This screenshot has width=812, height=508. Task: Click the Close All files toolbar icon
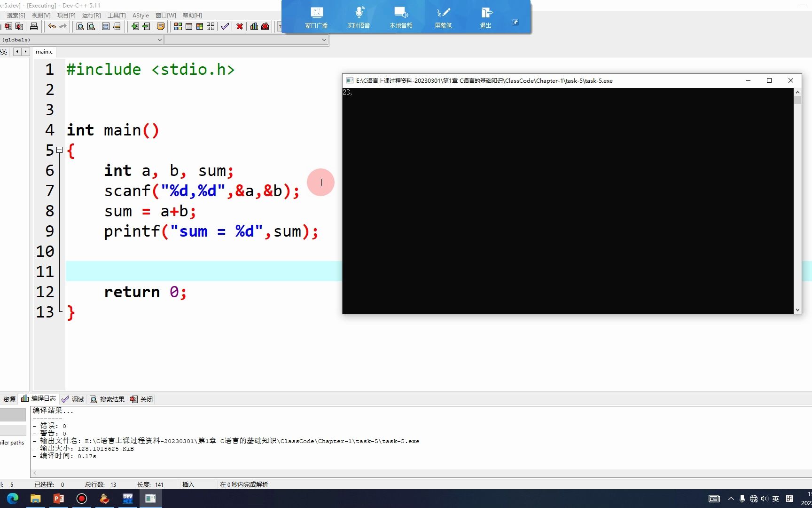19,26
